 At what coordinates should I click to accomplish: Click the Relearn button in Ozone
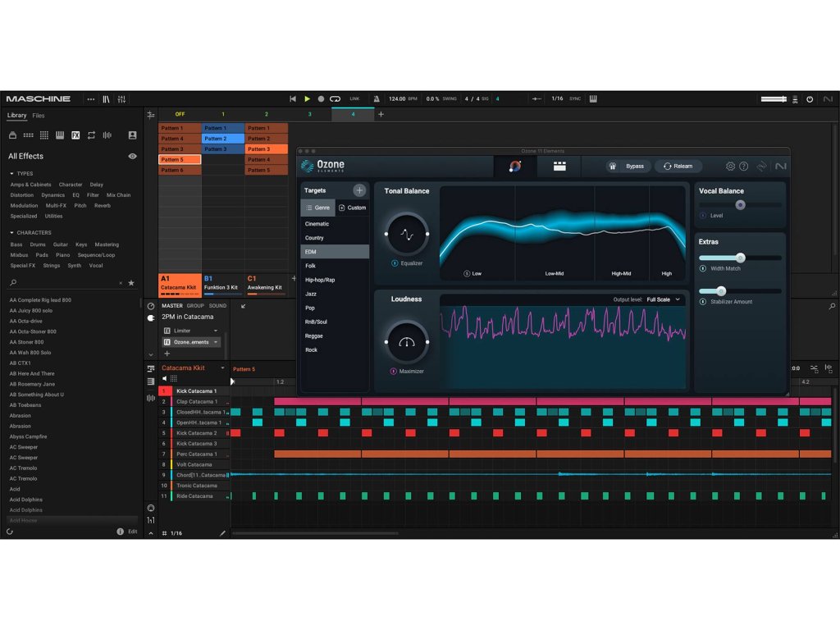pos(678,167)
